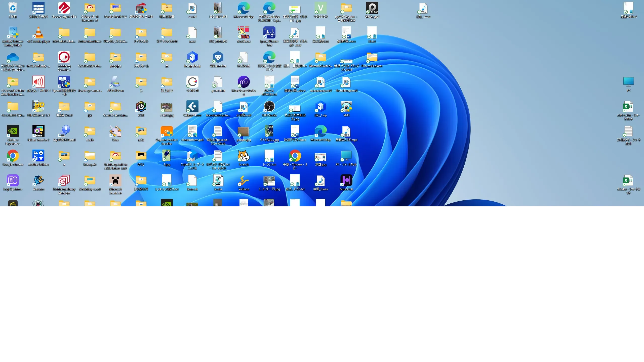Click the Minecraft Launcher icon
Screen dimensions: 644x362
click(115, 180)
